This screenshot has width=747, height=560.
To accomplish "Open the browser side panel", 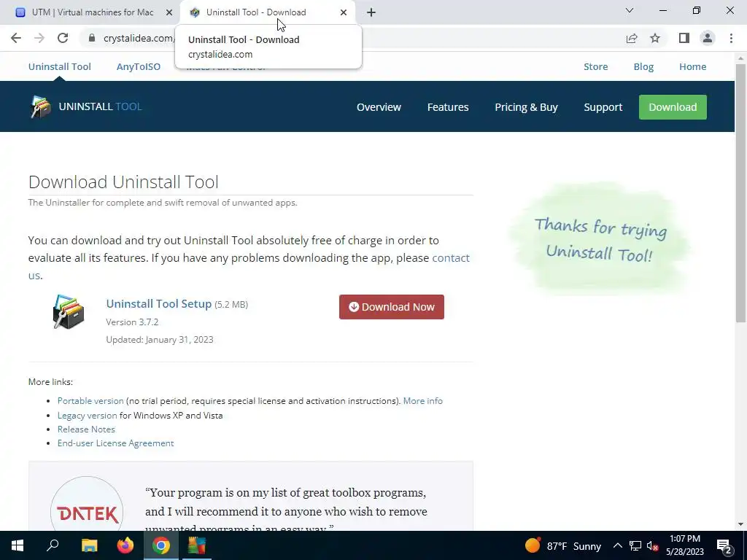I will point(684,38).
